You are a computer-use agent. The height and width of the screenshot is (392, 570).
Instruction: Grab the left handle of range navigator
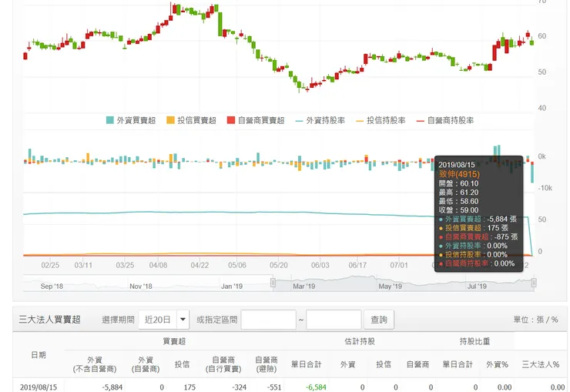point(273,283)
